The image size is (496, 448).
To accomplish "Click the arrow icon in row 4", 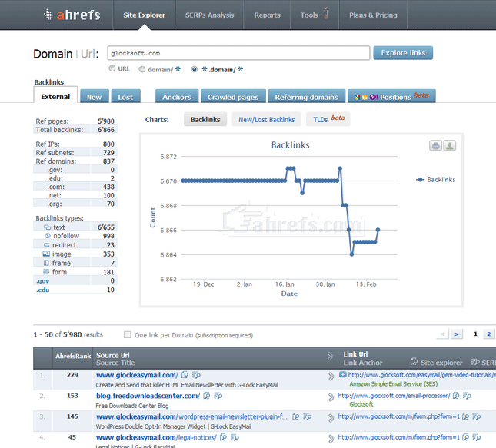I will [331, 439].
